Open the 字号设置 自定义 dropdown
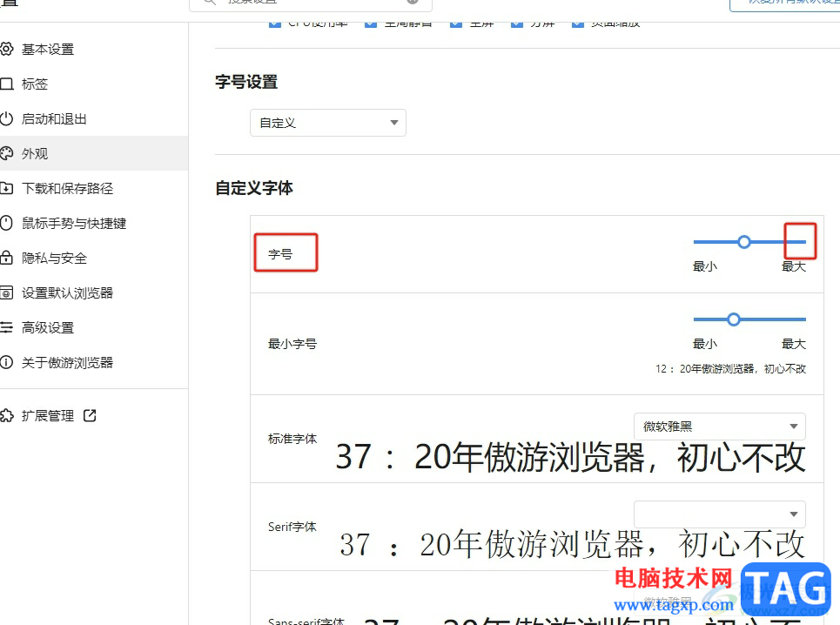This screenshot has height=625, width=840. [328, 123]
